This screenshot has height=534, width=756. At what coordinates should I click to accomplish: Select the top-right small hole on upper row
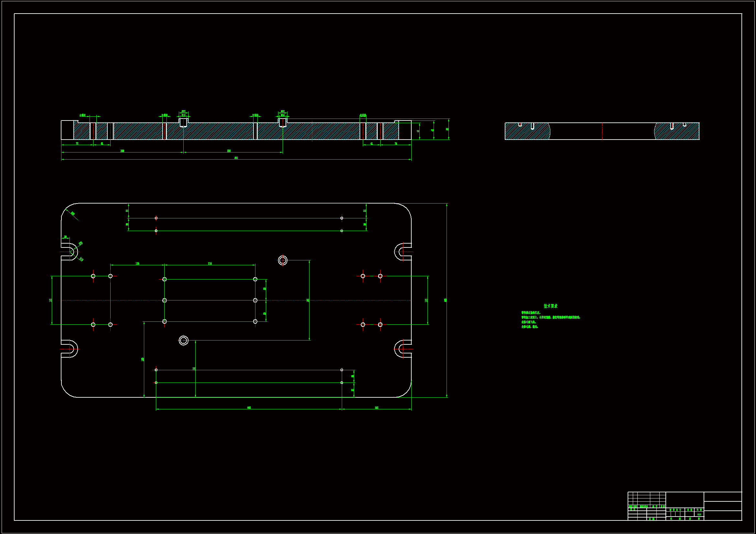click(341, 218)
